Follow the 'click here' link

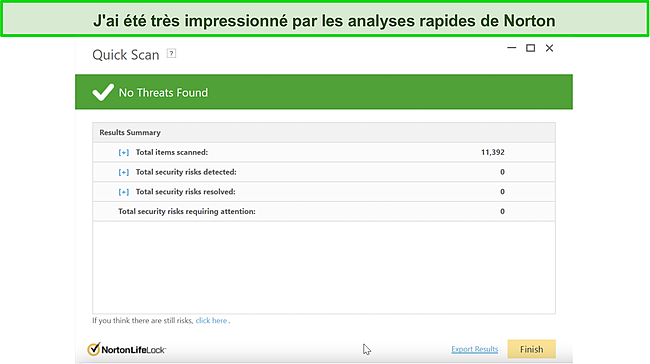click(x=211, y=320)
